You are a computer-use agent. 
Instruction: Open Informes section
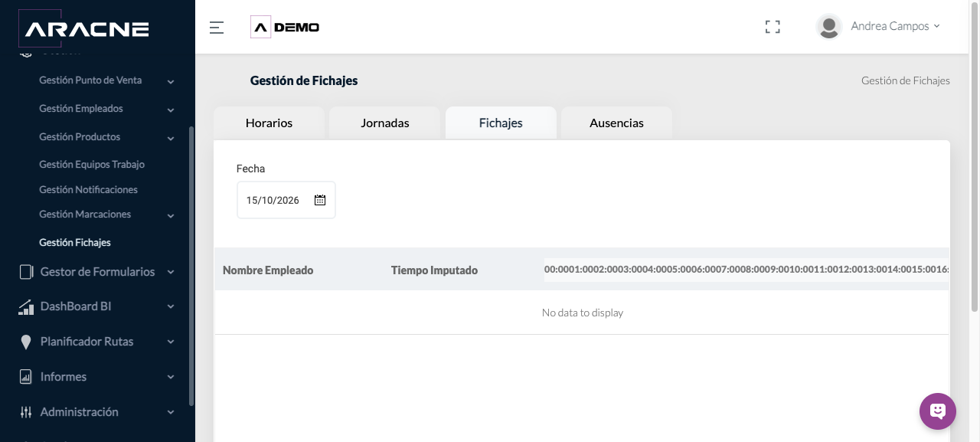point(64,377)
